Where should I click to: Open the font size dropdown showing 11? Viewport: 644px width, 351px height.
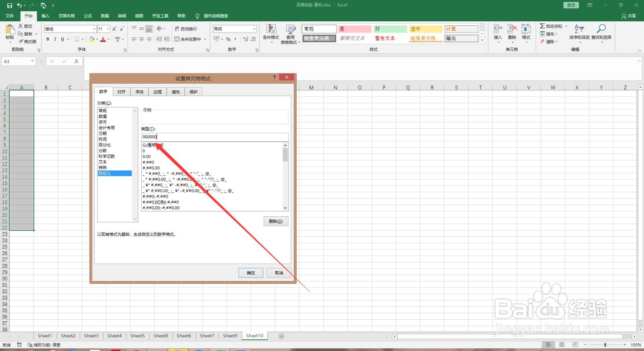pyautogui.click(x=108, y=29)
